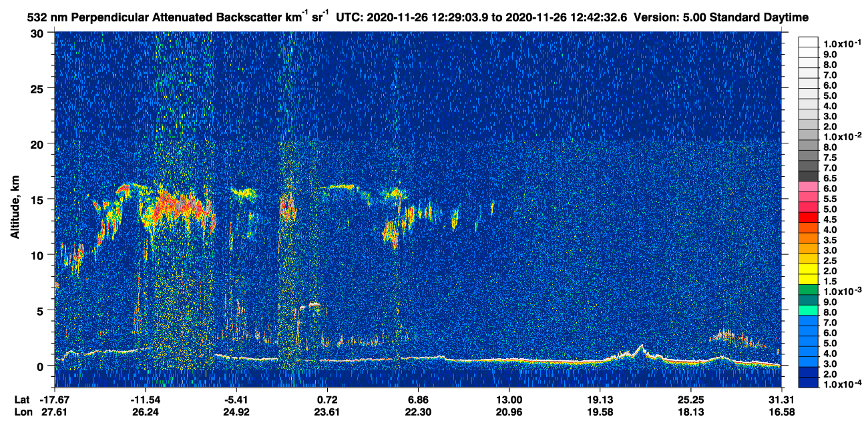This screenshot has height=445, width=868.
Task: Click colorbar label '1.0x10-1' at top
Action: click(x=841, y=43)
